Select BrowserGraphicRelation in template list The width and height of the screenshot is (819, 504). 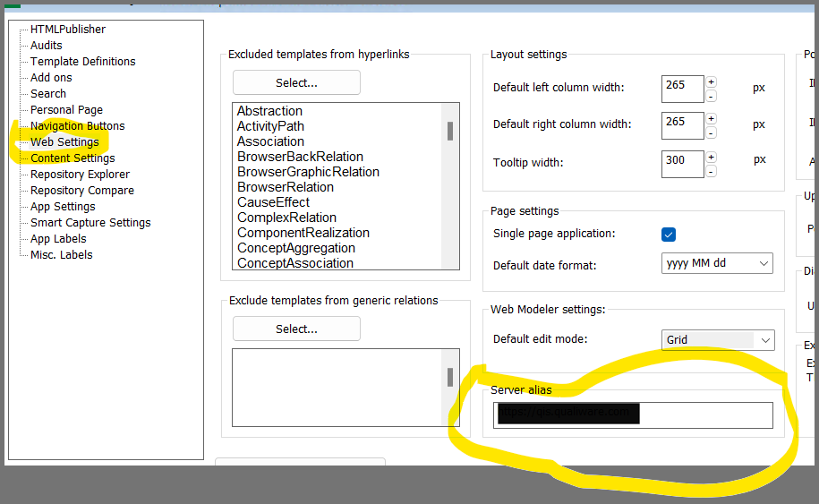[308, 172]
